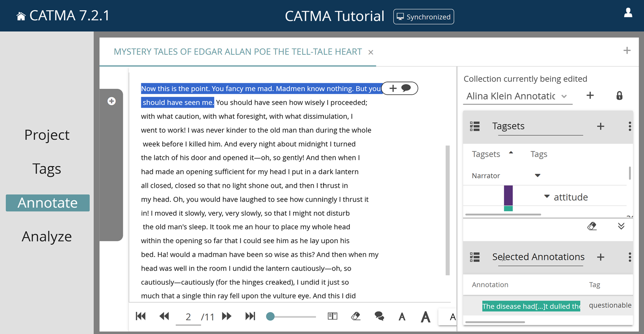Viewport: 644px width, 334px height.
Task: Close the Tell-Tale Heart document tab
Action: (x=371, y=52)
